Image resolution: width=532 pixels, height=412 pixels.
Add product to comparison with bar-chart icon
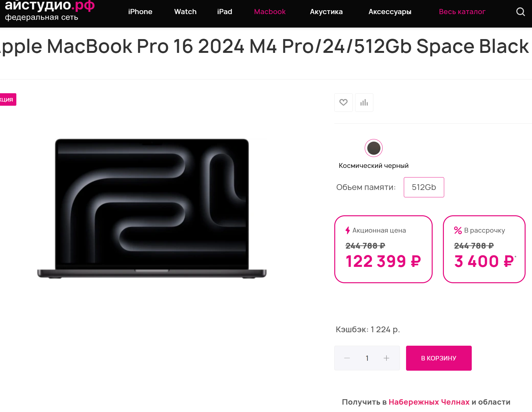[364, 103]
